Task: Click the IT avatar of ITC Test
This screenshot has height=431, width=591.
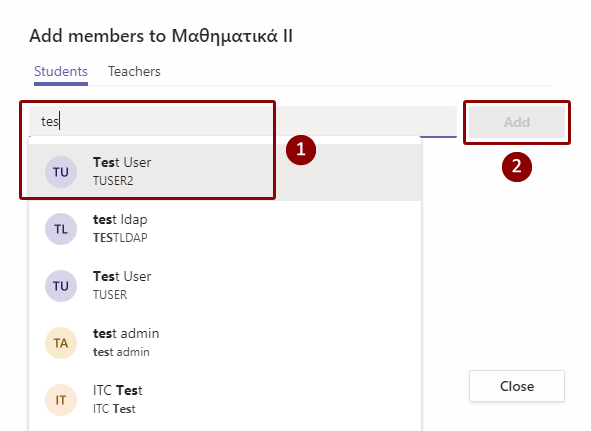Action: pos(61,400)
